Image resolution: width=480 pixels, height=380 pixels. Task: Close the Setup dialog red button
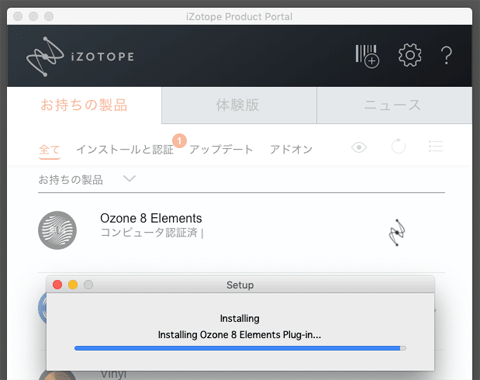pos(57,285)
